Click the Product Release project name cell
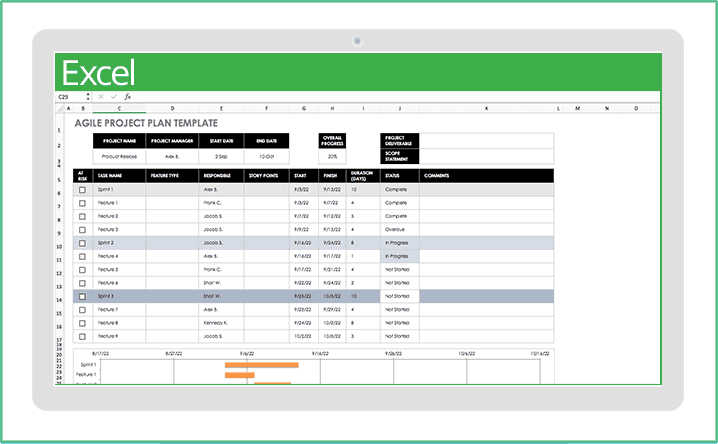 (x=119, y=156)
